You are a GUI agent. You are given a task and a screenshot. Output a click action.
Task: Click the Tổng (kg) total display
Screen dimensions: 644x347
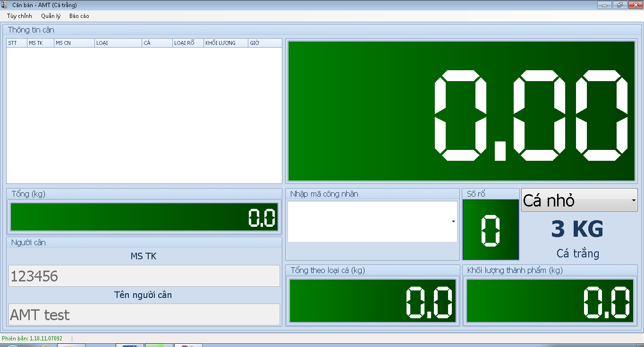coord(144,217)
